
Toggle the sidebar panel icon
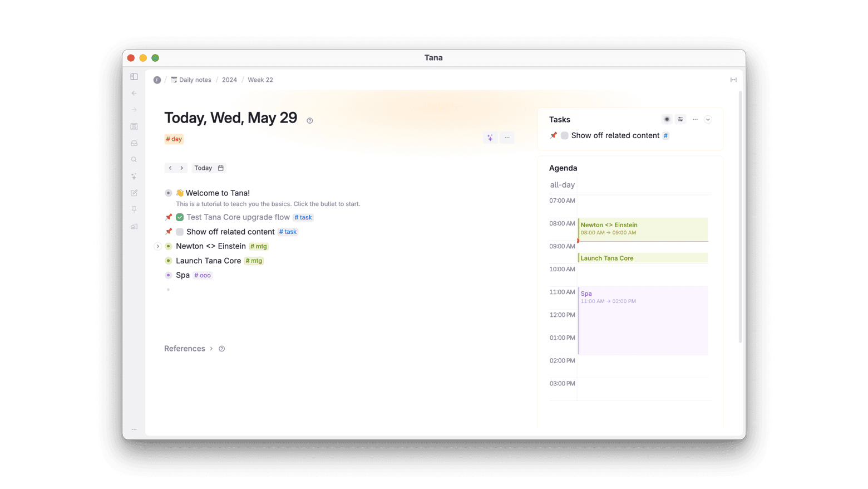point(134,77)
